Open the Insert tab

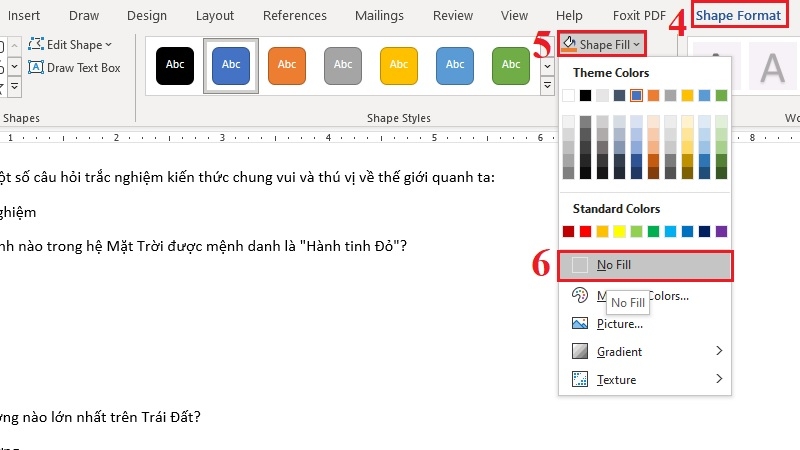(x=23, y=16)
